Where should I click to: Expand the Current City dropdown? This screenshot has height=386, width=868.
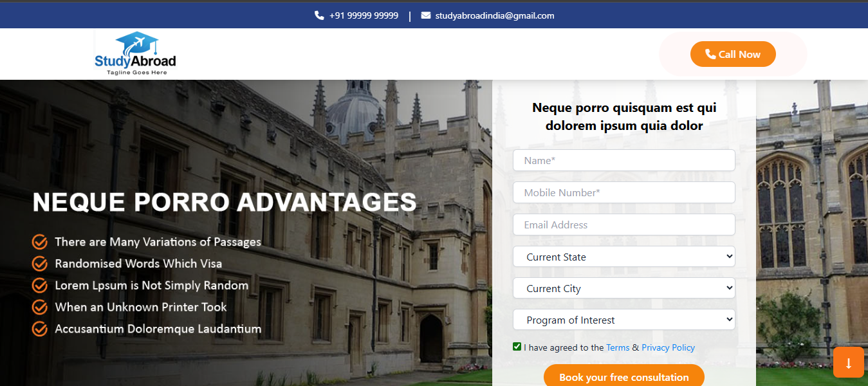(x=623, y=288)
